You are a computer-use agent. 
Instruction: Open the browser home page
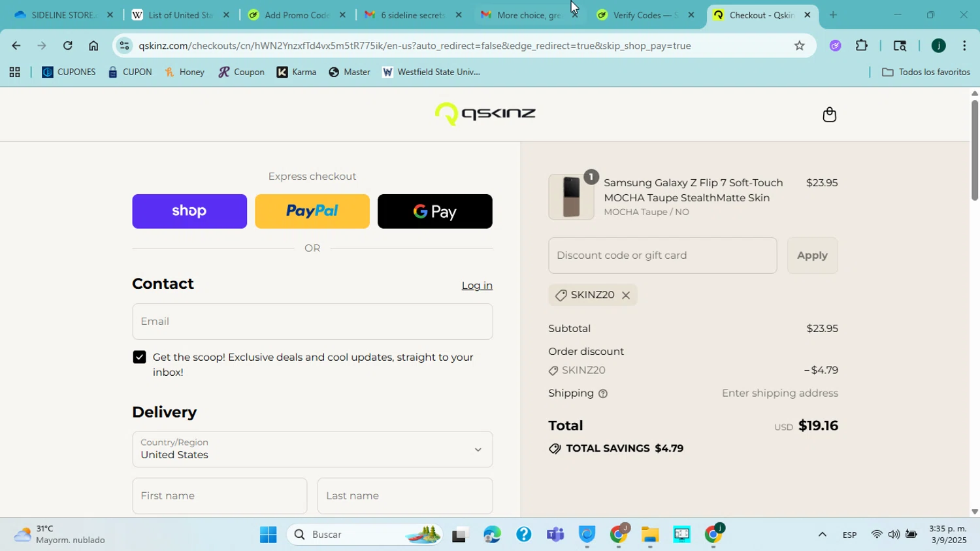93,46
